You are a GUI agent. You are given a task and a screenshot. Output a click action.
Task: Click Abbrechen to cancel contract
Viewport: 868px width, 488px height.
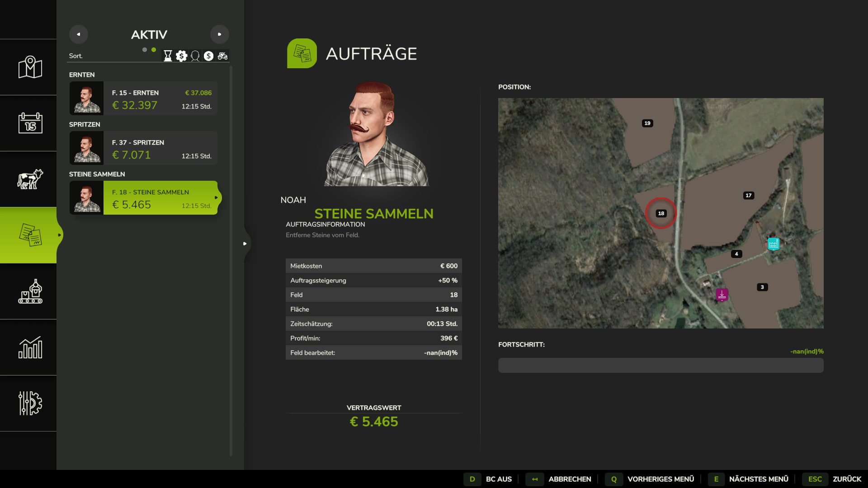tap(569, 479)
